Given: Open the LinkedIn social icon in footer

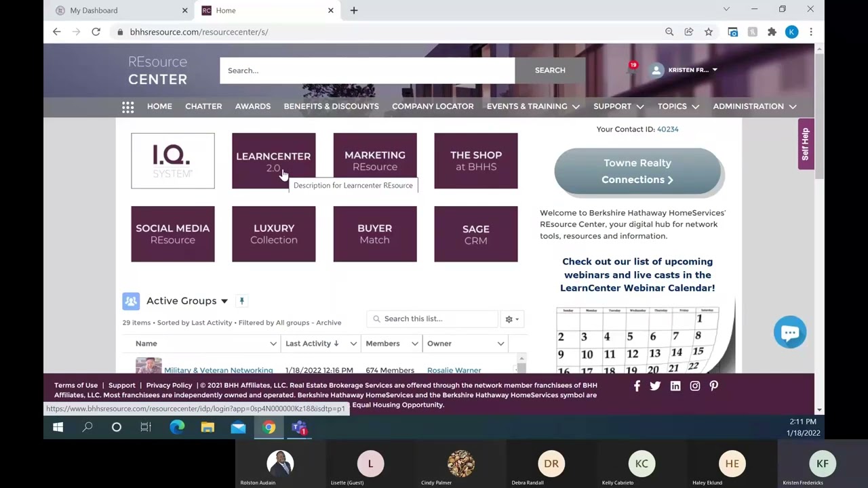Looking at the screenshot, I should (x=675, y=386).
